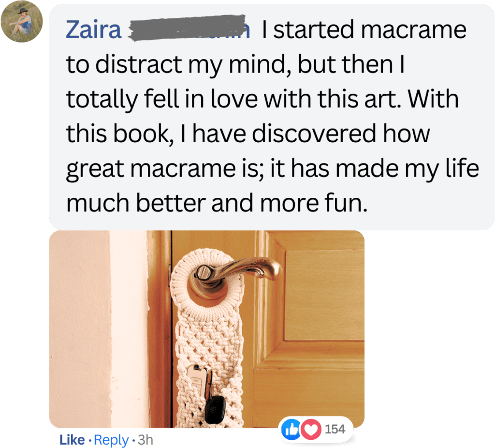Open the 3h timestamp link

146,439
